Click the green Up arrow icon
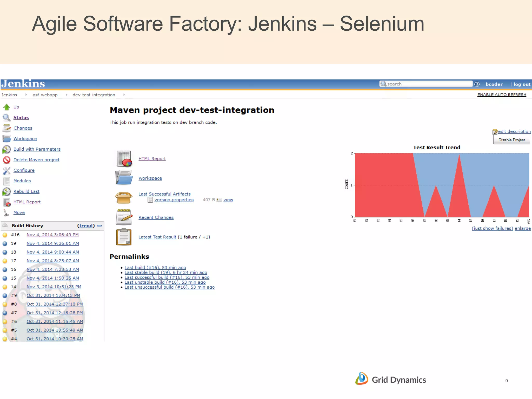The height and width of the screenshot is (399, 532). [6, 107]
